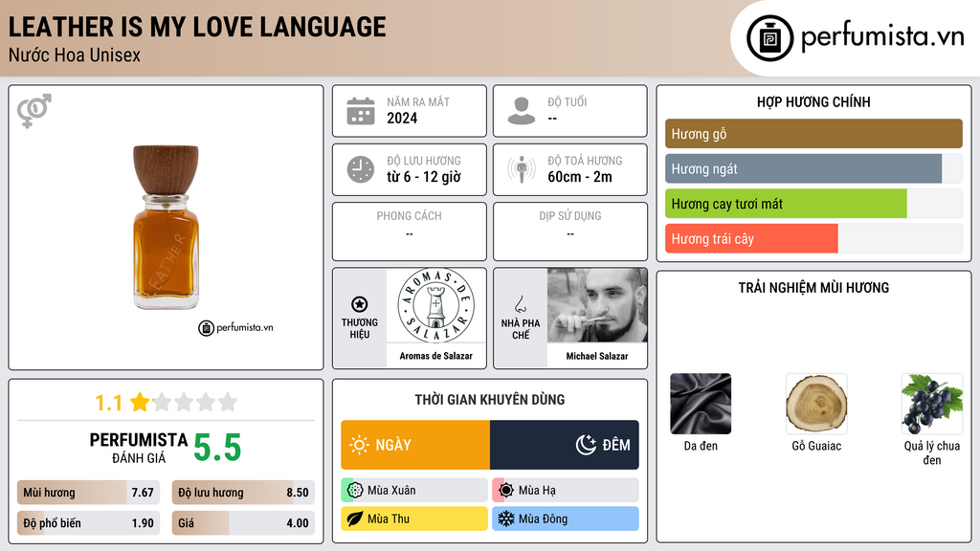Viewport: 980px width, 551px height.
Task: Click the Thời gian khuyên dùng heading
Action: click(x=490, y=400)
